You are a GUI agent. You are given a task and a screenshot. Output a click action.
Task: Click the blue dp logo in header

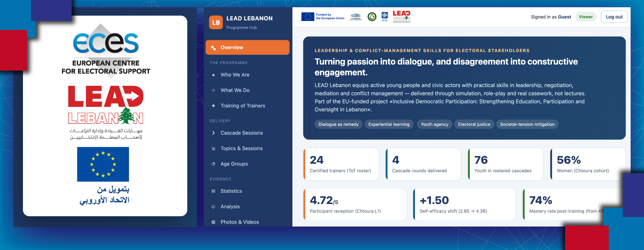pyautogui.click(x=385, y=17)
